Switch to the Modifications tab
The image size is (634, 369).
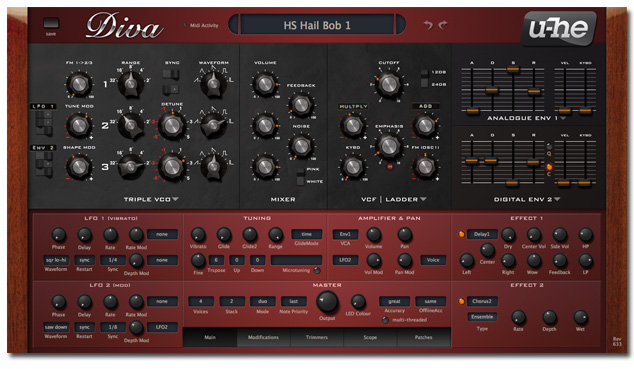[263, 337]
